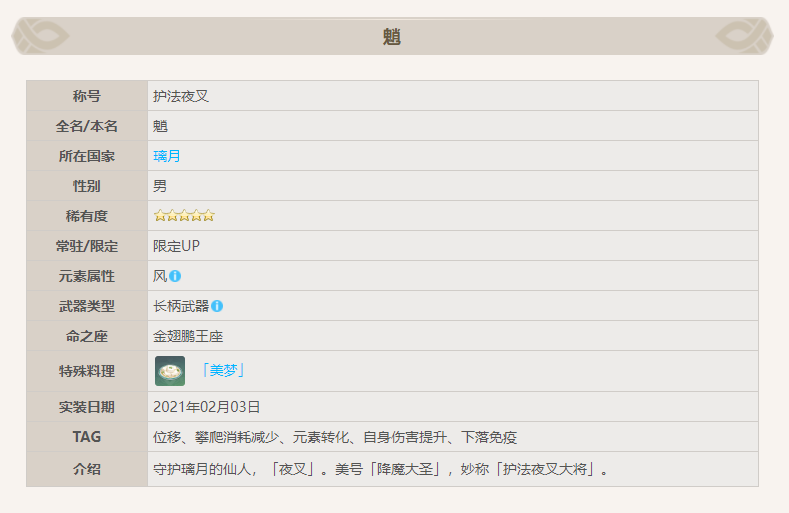Click the tag list starting with 位移
The height and width of the screenshot is (513, 789).
click(335, 437)
